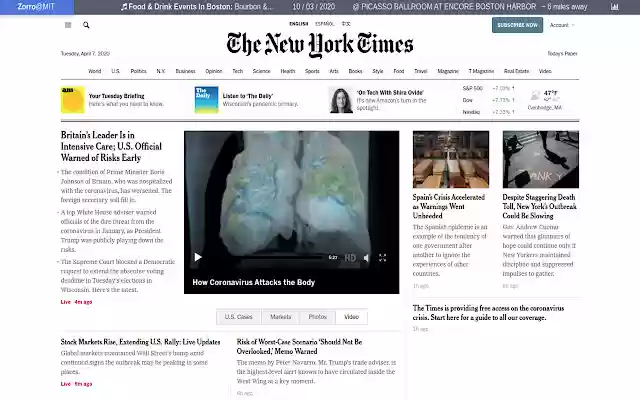Open Your Tuesday Briefing yellow thumbnail
The width and height of the screenshot is (640, 400).
pos(73,100)
